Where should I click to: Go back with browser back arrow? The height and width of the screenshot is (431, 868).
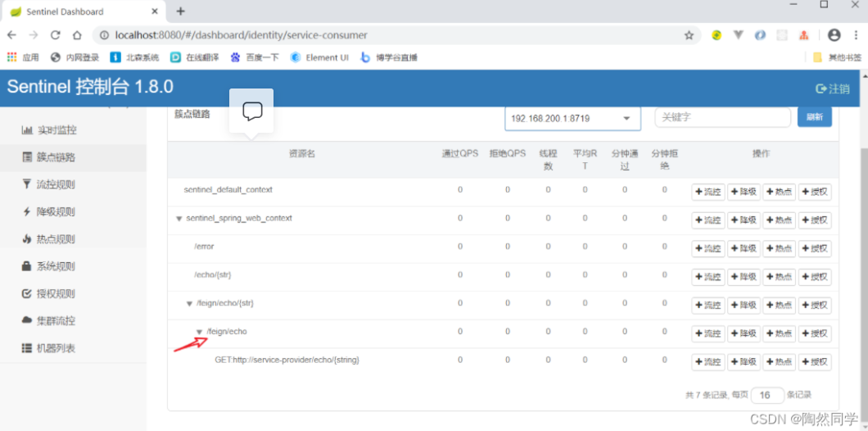coord(11,35)
